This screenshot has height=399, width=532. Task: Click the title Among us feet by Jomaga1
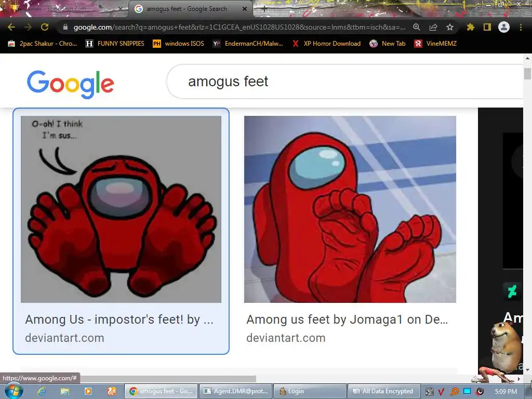click(347, 320)
